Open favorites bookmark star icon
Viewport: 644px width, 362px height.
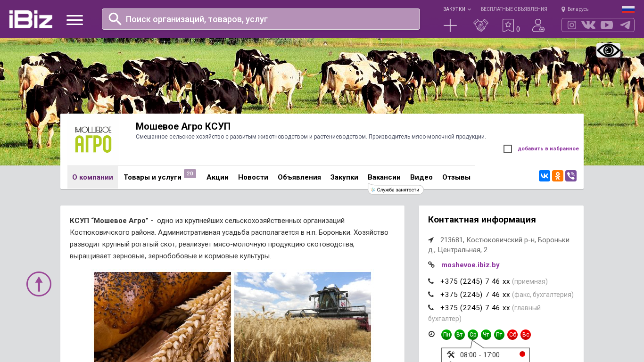point(508,25)
